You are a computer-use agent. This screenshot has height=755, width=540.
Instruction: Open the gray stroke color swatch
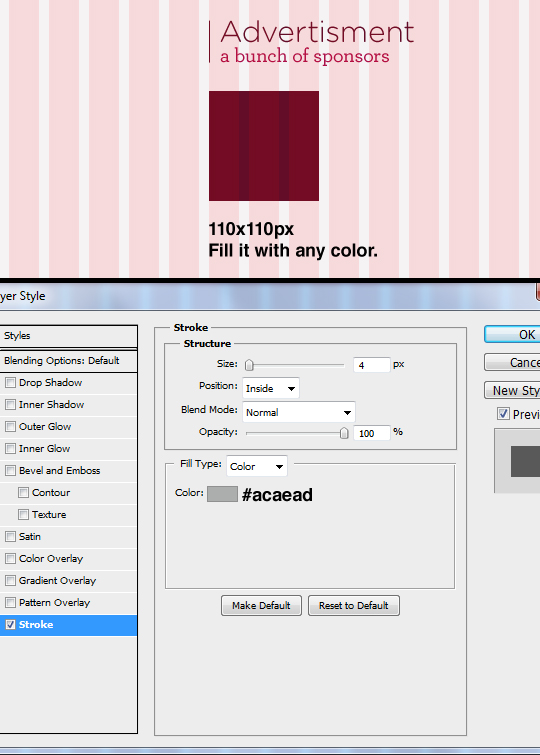click(222, 494)
